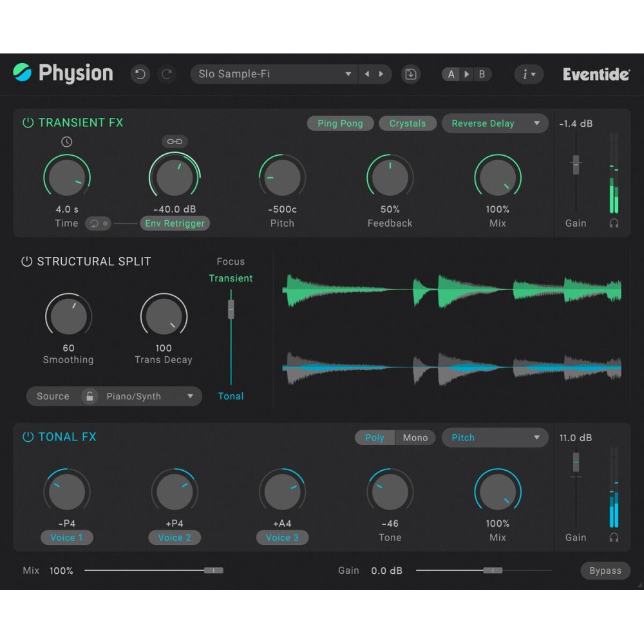Click the redo icon in the toolbar
Viewport: 644px width, 644px height.
pyautogui.click(x=167, y=74)
